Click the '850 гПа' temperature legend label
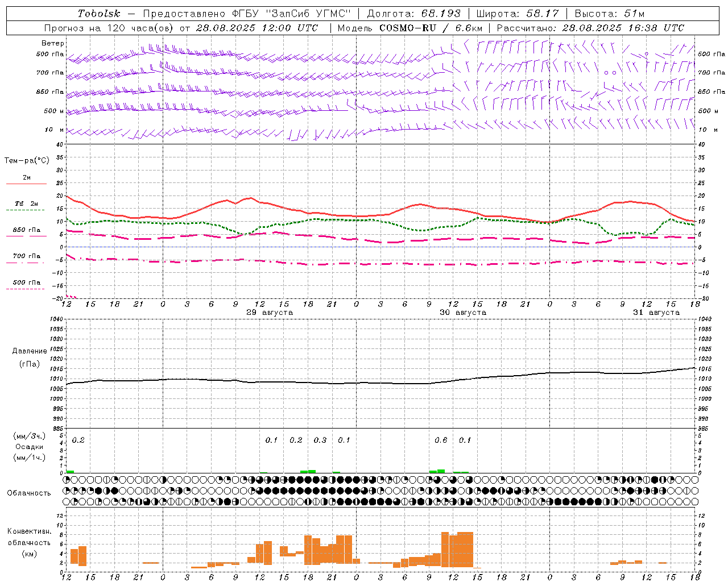 click(x=27, y=230)
